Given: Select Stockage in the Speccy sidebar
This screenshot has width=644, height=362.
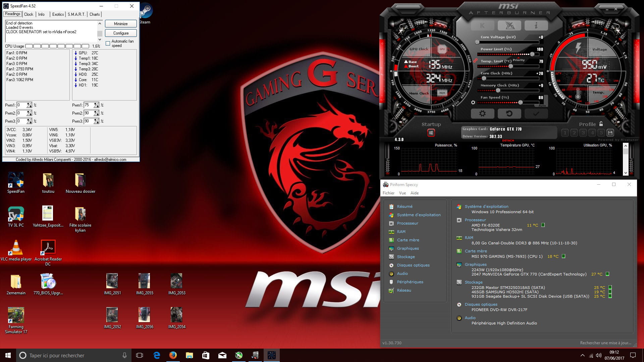Looking at the screenshot, I should tap(406, 257).
